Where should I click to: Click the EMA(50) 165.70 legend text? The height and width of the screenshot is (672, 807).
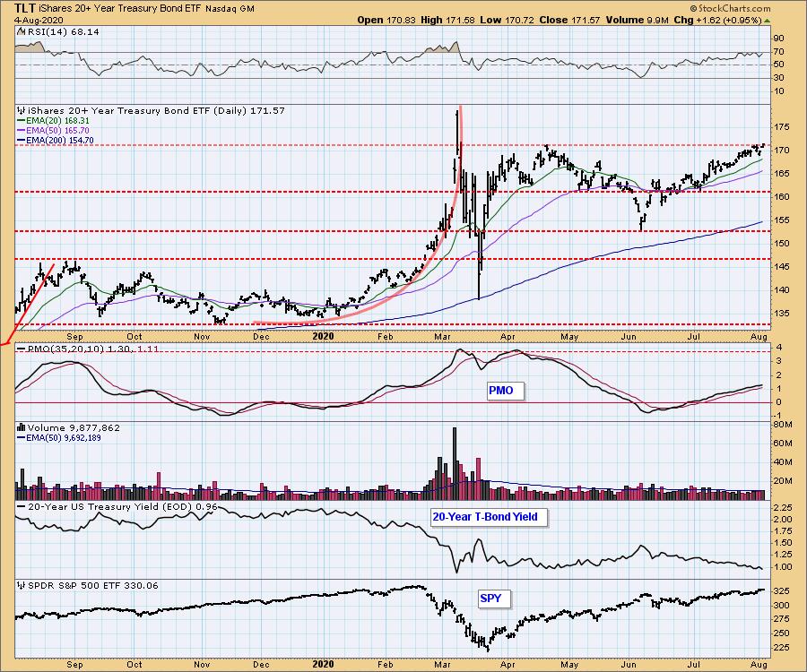click(57, 131)
